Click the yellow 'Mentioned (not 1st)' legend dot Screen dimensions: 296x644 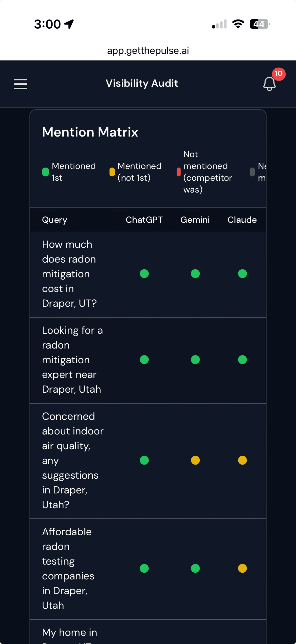pos(112,172)
